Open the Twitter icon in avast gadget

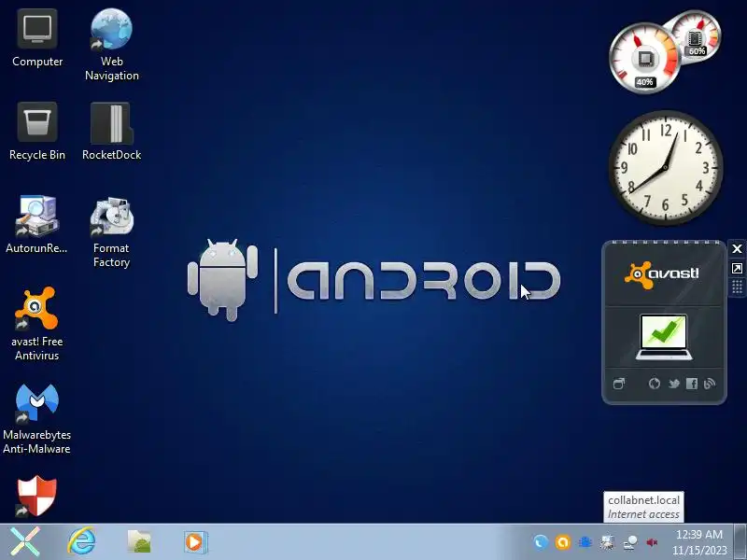(673, 384)
